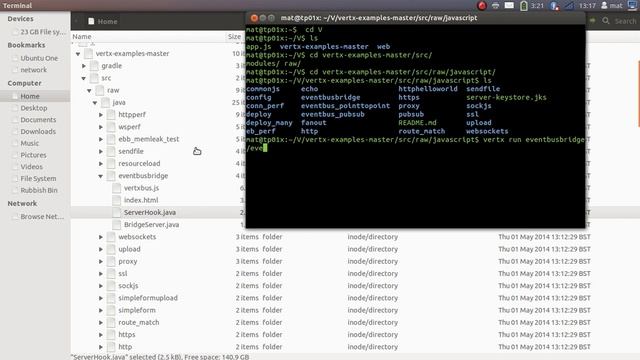Open Videos in the sidebar
Screen dimensions: 640x360
31,167
